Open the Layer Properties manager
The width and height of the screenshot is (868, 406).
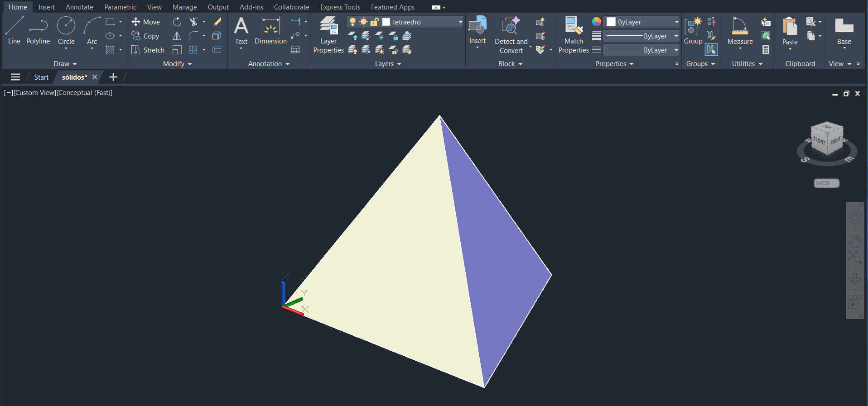328,35
